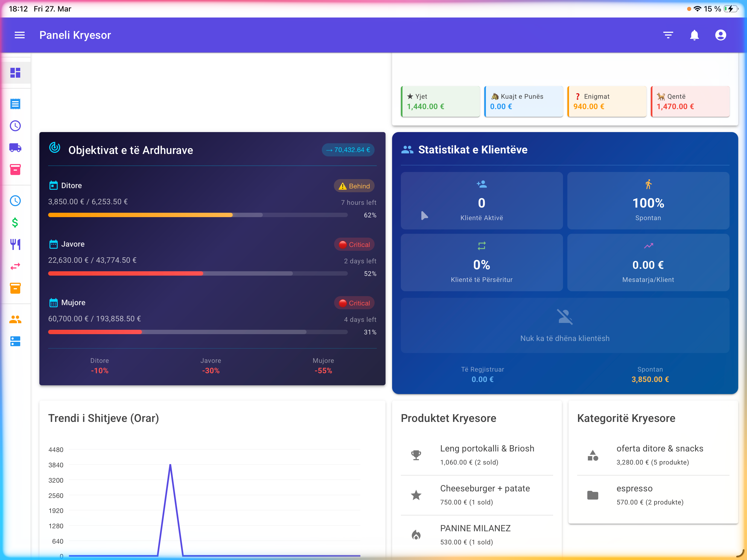
Task: Select the oferta ditore & snacks category
Action: point(653,455)
